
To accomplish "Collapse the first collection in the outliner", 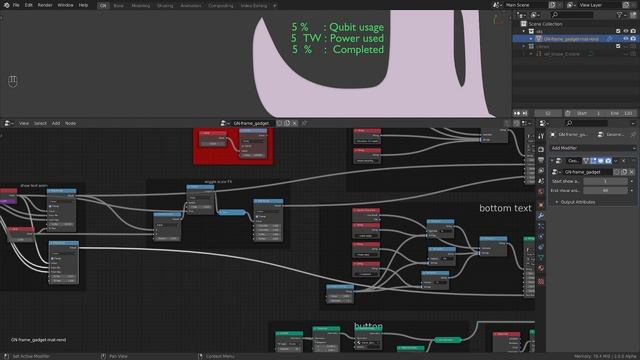I will 524,31.
